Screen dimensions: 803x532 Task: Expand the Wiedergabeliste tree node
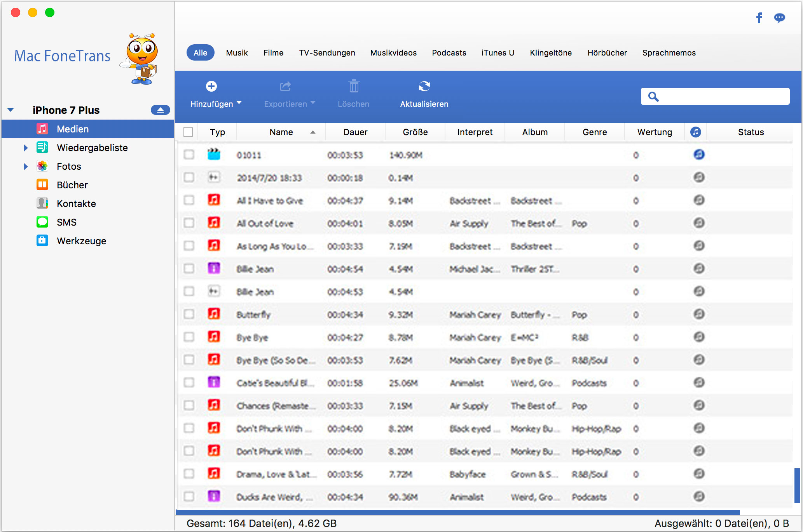pos(26,148)
